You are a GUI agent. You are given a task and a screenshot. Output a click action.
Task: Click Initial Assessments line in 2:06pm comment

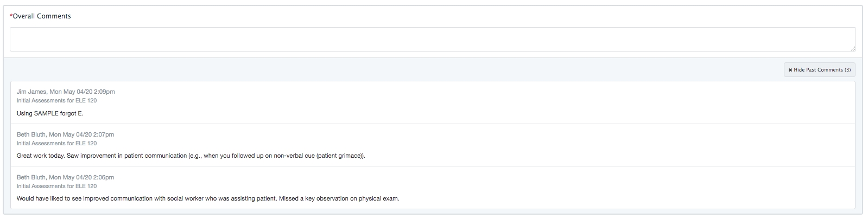click(56, 186)
